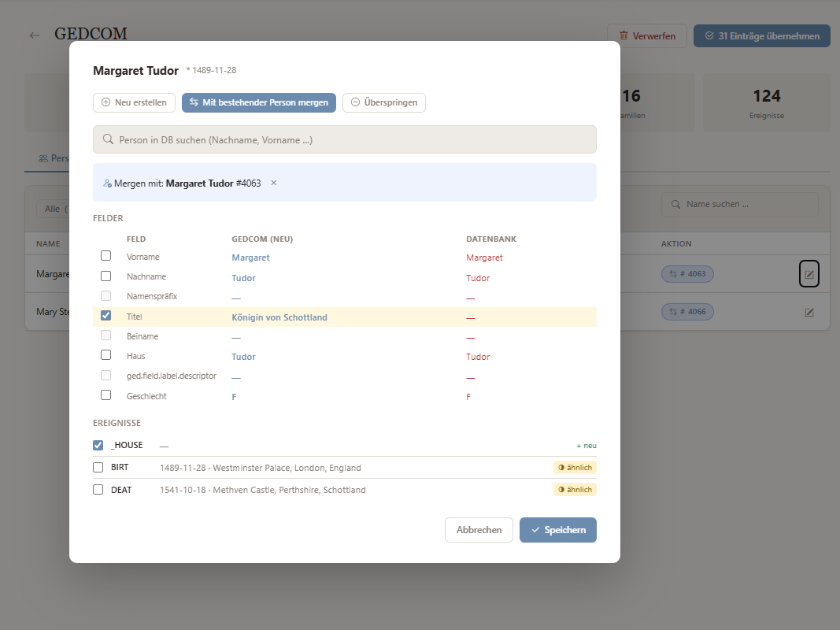840x630 pixels.
Task: Click the back arrow next to GEDCOM
Action: [35, 35]
